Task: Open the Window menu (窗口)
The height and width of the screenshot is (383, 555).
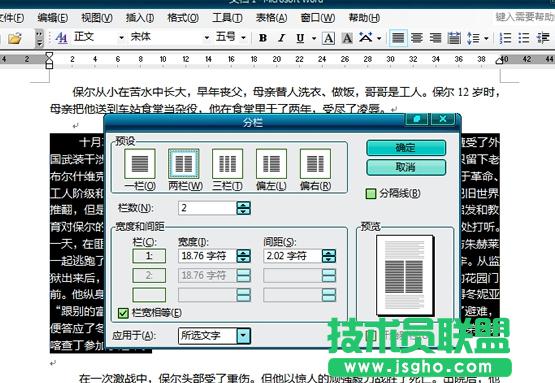Action: pyautogui.click(x=317, y=17)
